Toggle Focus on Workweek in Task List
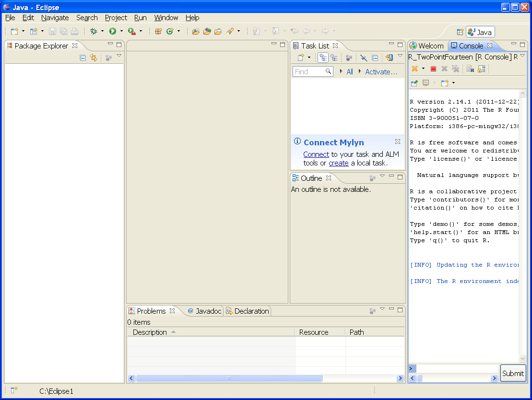Screen dimensions: 532x400 click(349, 58)
